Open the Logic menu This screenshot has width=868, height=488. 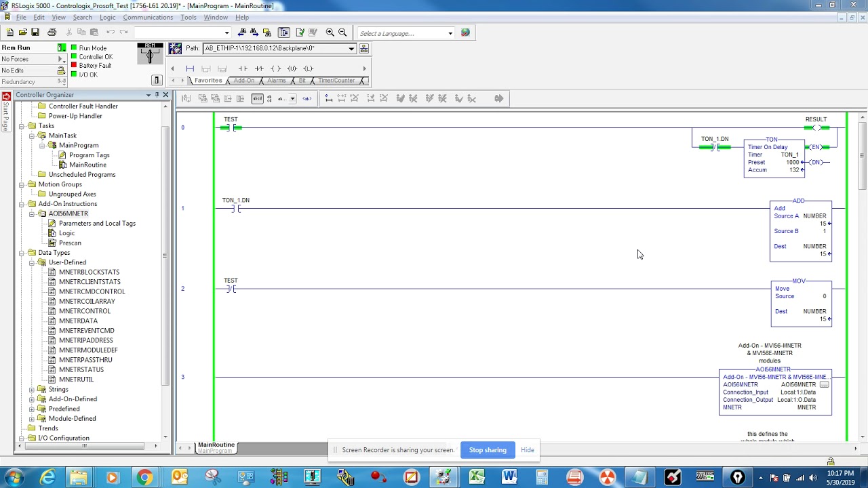click(107, 17)
